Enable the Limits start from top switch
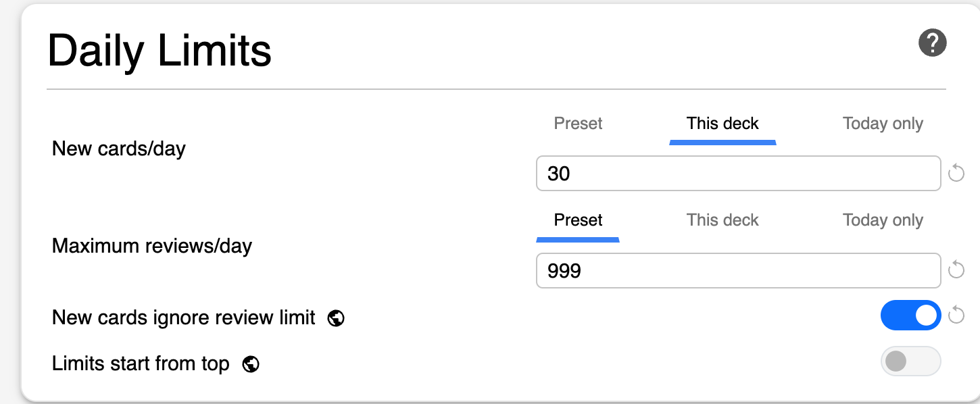980x404 pixels. [910, 361]
